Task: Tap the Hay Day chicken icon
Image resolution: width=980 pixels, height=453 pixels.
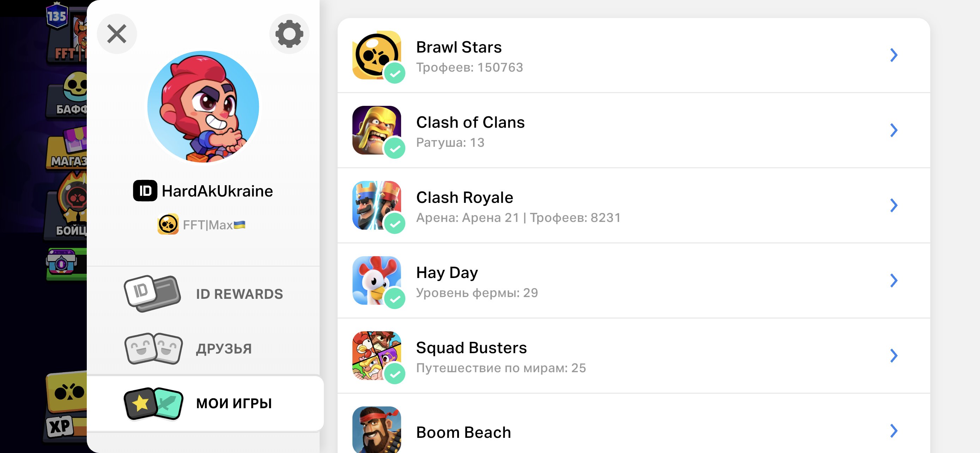Action: click(x=376, y=280)
